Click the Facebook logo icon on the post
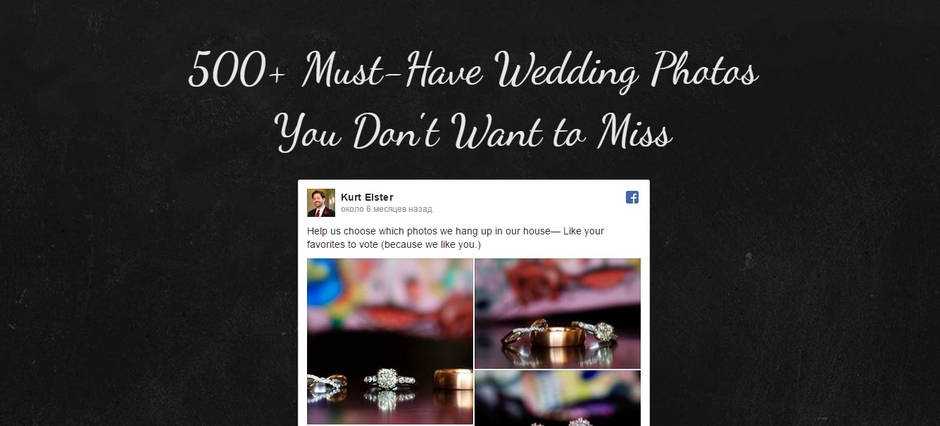 tap(632, 197)
